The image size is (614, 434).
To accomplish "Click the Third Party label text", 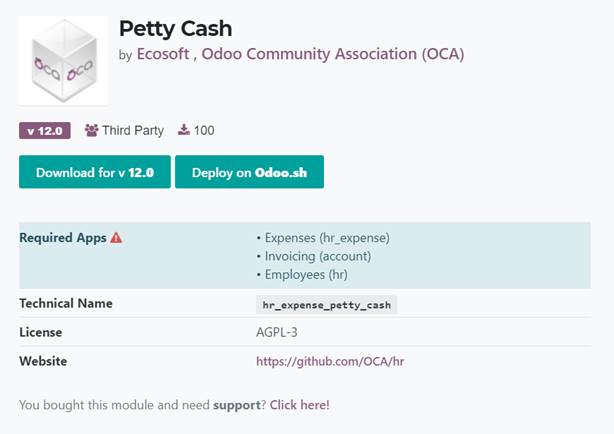I will (x=133, y=130).
